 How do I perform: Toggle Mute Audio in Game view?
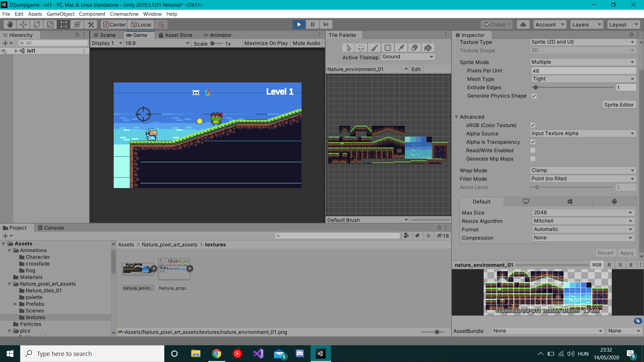pyautogui.click(x=306, y=43)
